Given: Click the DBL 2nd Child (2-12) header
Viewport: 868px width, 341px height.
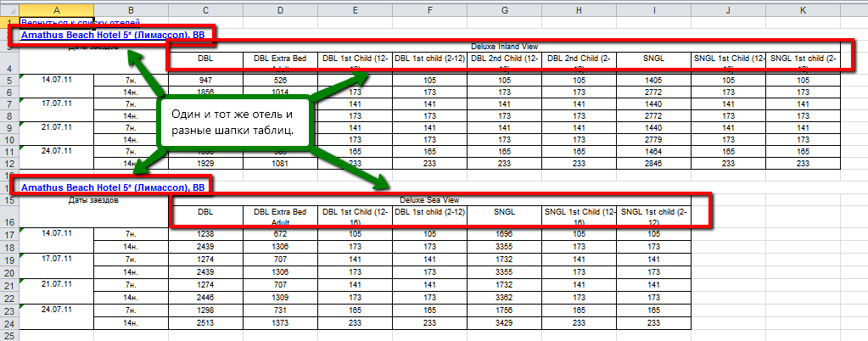Looking at the screenshot, I should click(579, 63).
